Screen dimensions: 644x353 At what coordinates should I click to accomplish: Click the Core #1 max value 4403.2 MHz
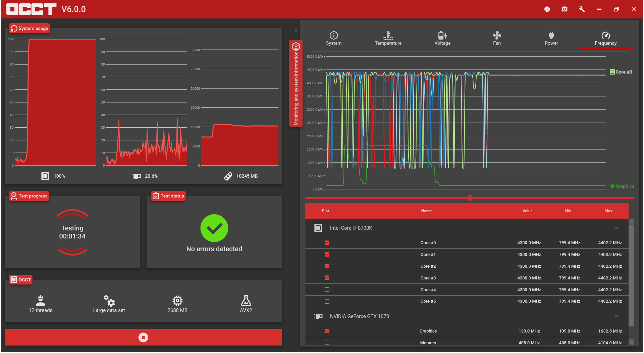coord(610,255)
